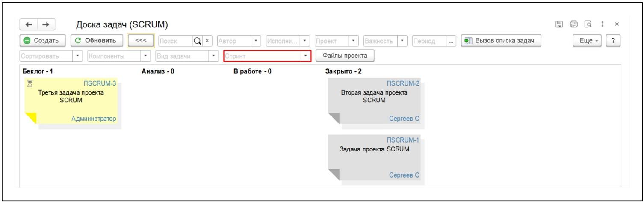Click the Создать button
This screenshot has width=644, height=202.
point(42,40)
